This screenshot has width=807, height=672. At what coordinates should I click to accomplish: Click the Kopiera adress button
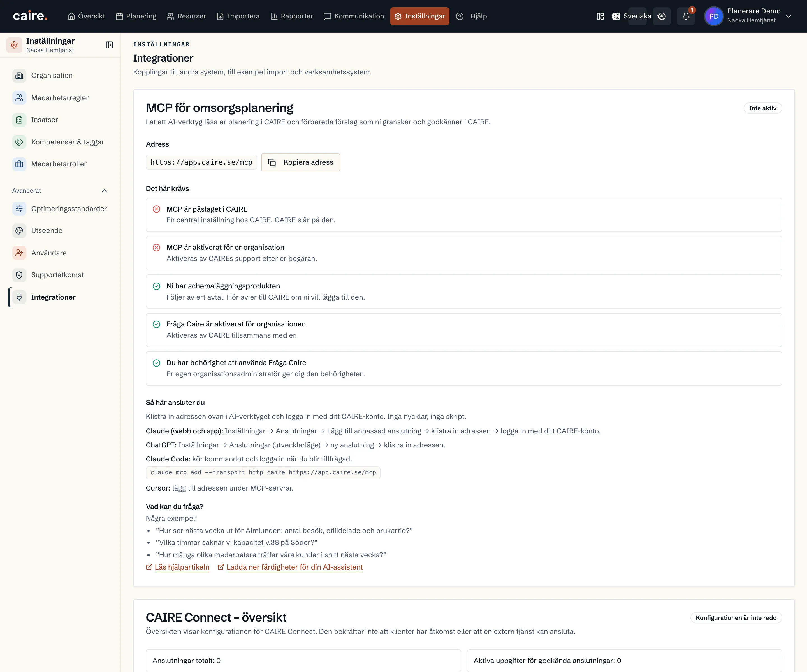(300, 162)
